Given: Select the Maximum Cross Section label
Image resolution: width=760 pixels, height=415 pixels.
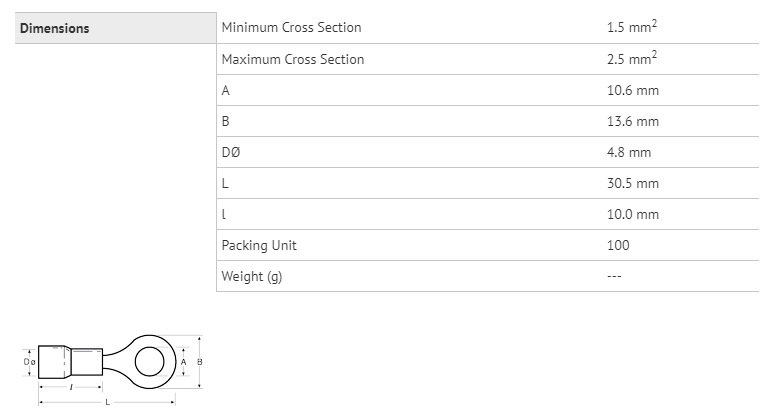Looking at the screenshot, I should [x=293, y=59].
